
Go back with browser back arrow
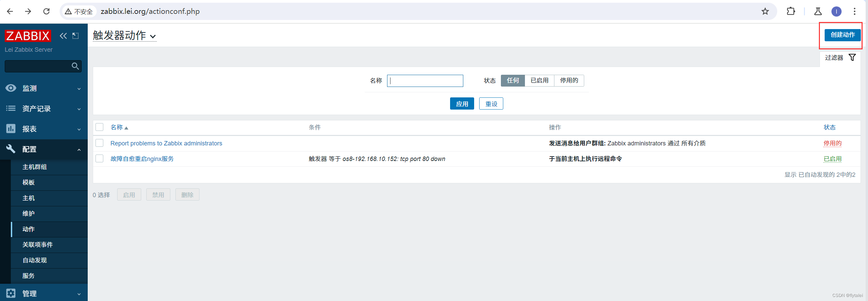[10, 11]
